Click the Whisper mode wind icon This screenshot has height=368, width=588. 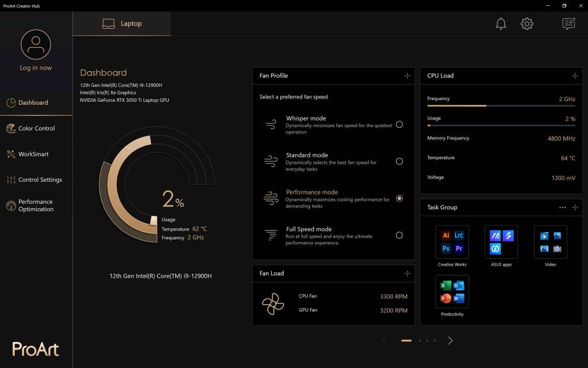coord(271,124)
